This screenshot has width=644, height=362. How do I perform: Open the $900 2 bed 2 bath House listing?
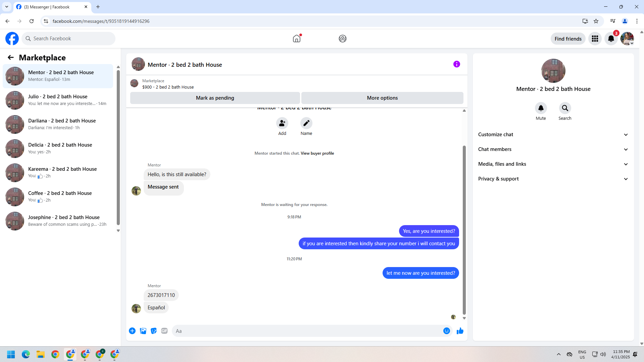point(168,87)
